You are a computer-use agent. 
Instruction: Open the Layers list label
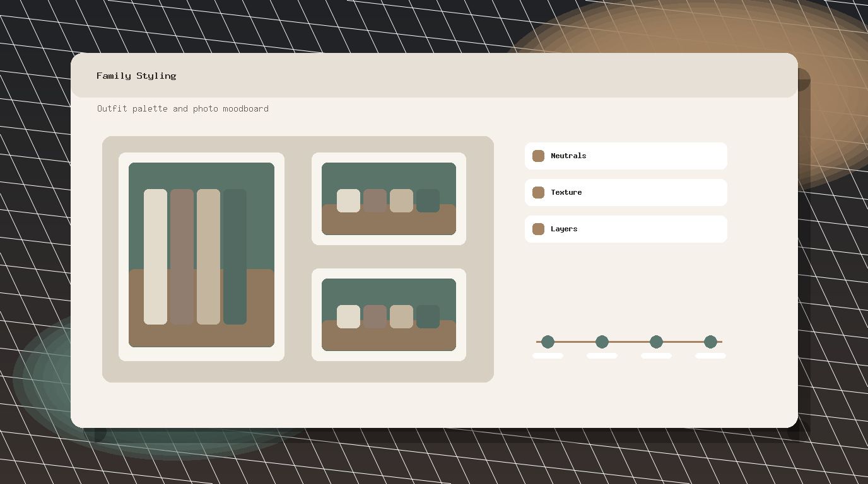pyautogui.click(x=564, y=229)
